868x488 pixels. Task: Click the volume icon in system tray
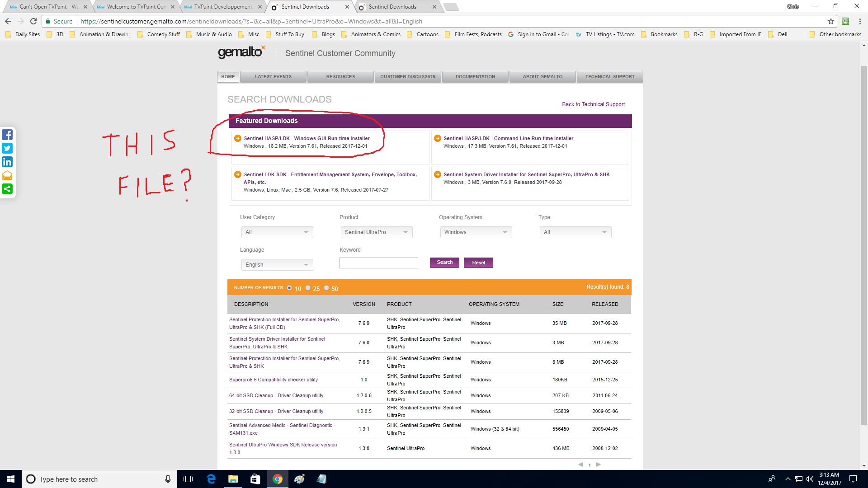tap(809, 479)
